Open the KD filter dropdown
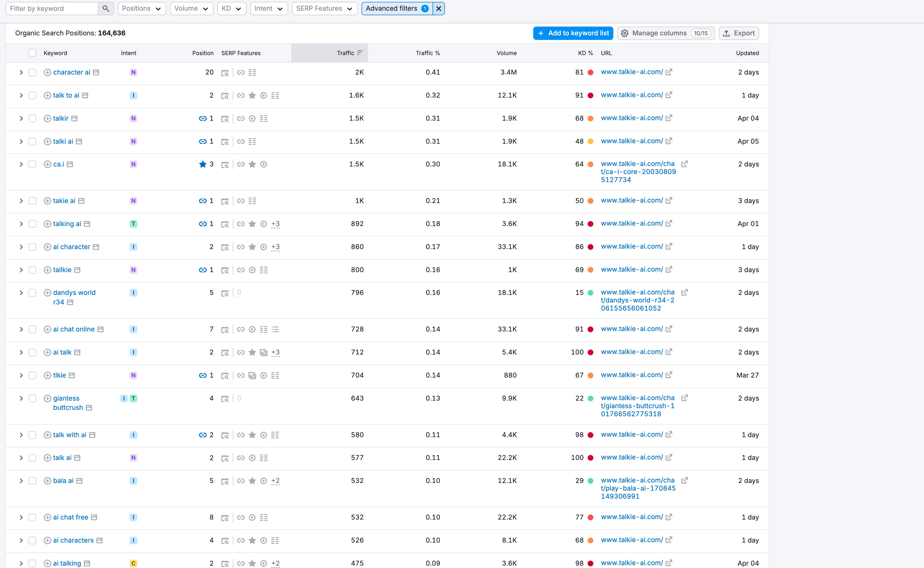Screen dimensions: 924x568 (231, 8)
